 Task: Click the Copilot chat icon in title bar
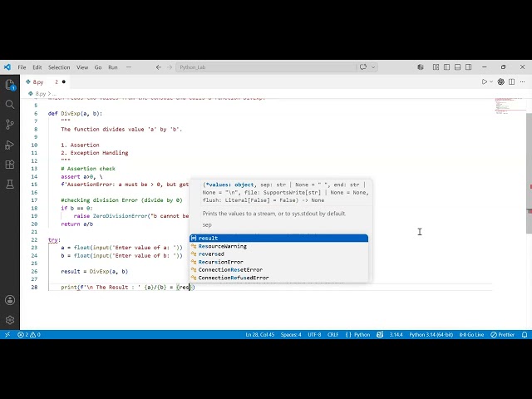click(x=363, y=67)
